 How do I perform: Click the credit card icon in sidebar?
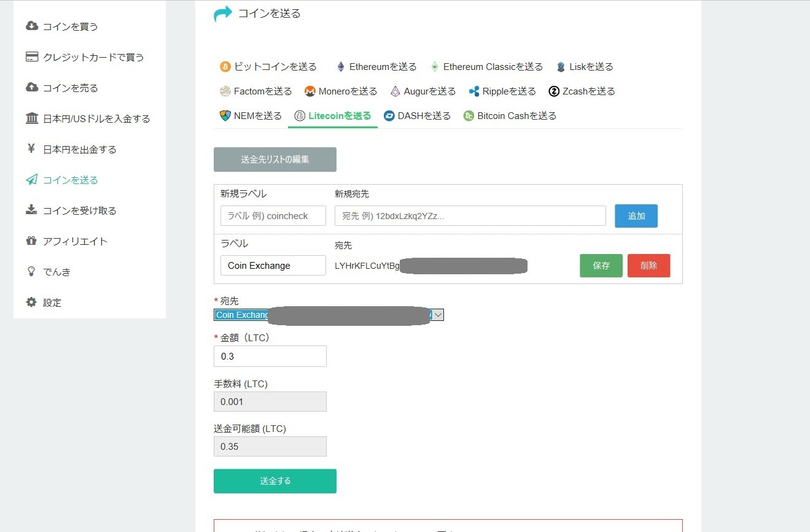[32, 56]
